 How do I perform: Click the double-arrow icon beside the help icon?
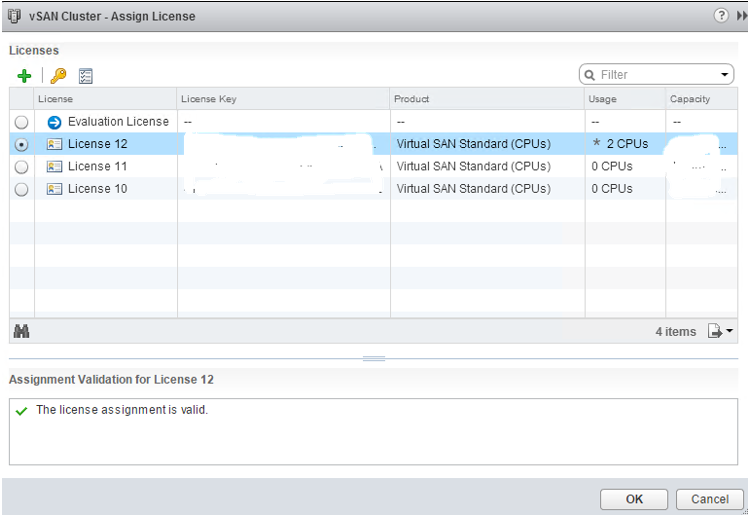[742, 16]
